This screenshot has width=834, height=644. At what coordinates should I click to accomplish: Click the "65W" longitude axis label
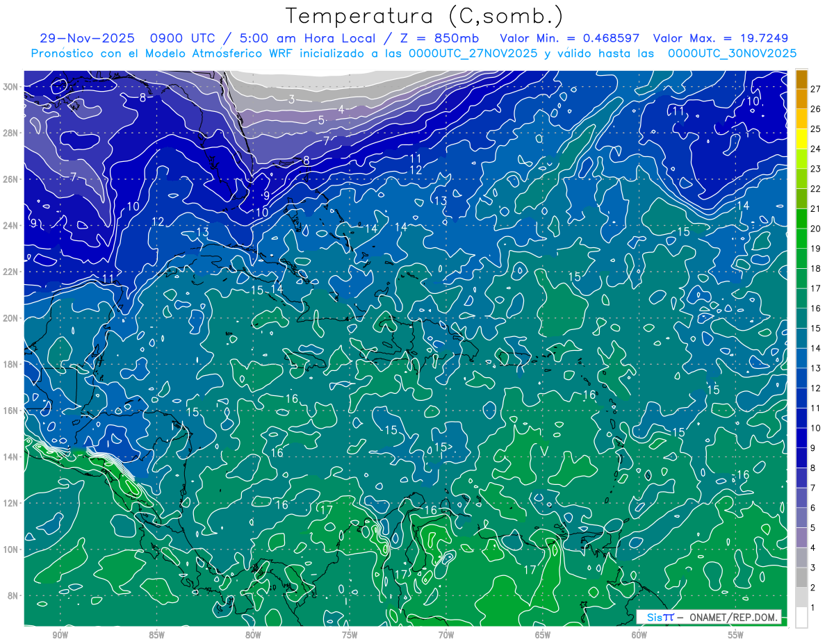(x=543, y=635)
